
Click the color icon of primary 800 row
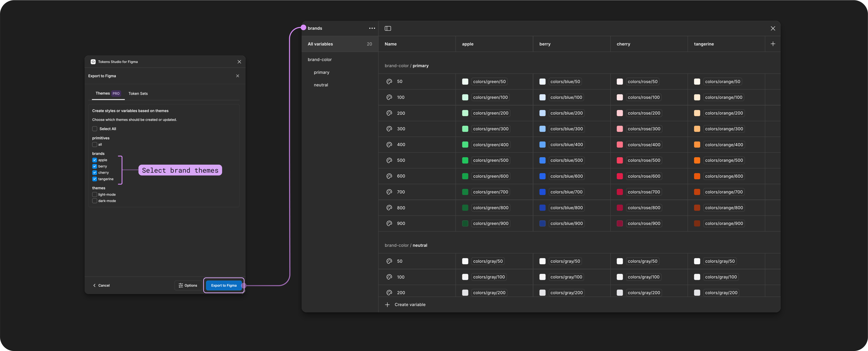(x=389, y=208)
